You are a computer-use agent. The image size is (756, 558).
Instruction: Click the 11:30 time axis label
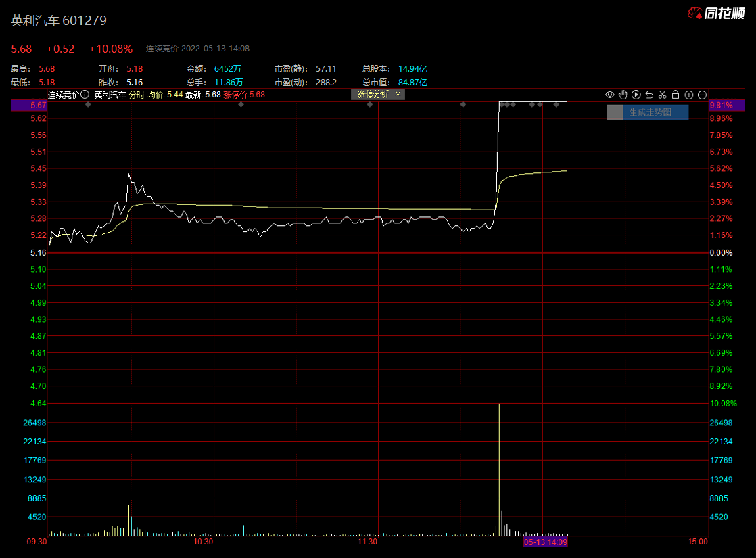[367, 542]
